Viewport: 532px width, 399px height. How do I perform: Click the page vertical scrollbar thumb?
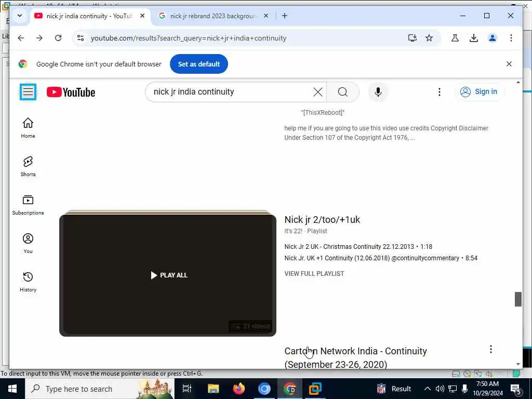(x=518, y=299)
